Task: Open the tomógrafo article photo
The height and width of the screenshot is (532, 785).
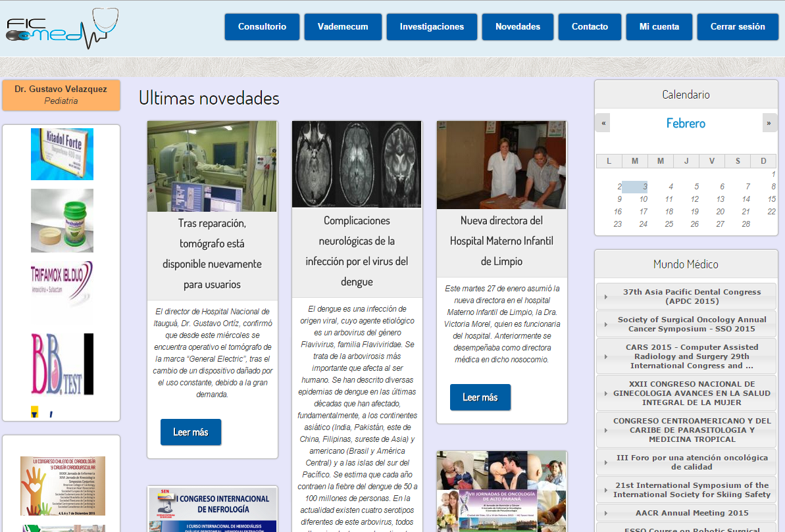Action: coord(212,166)
